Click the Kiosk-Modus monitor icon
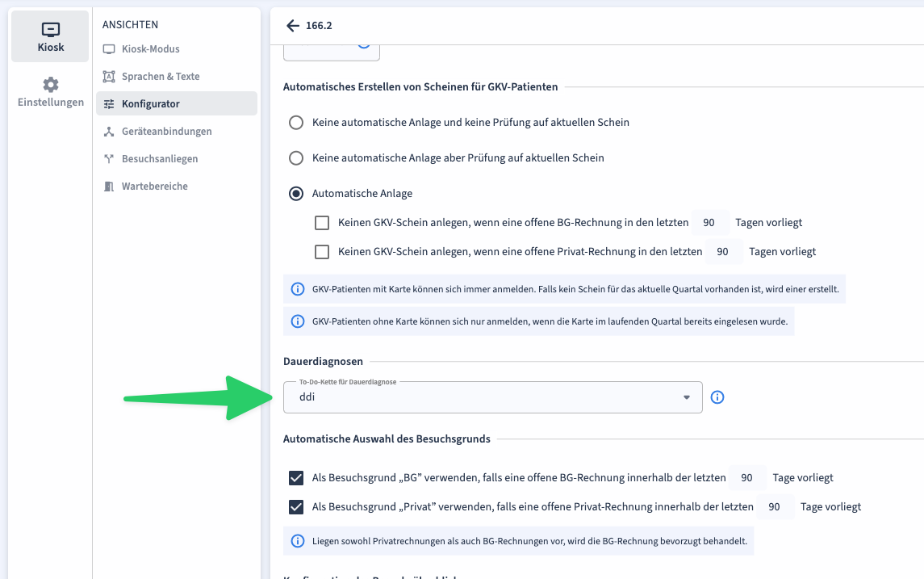924x579 pixels. click(109, 49)
